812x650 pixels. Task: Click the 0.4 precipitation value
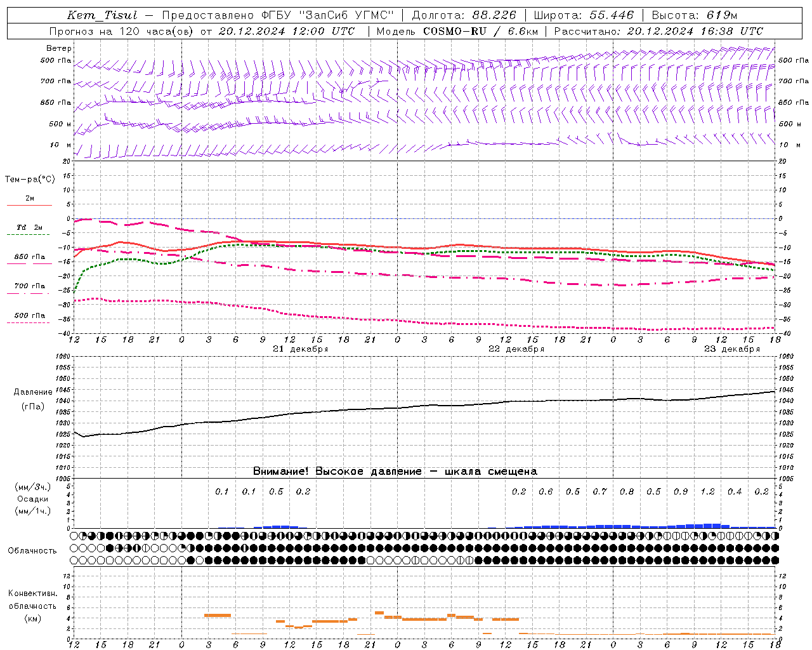(x=735, y=491)
